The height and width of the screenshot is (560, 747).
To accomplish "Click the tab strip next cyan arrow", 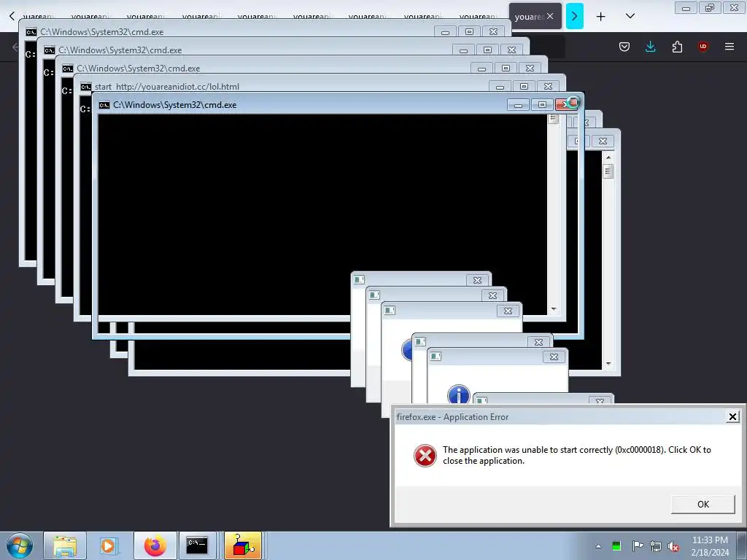I will coord(575,16).
